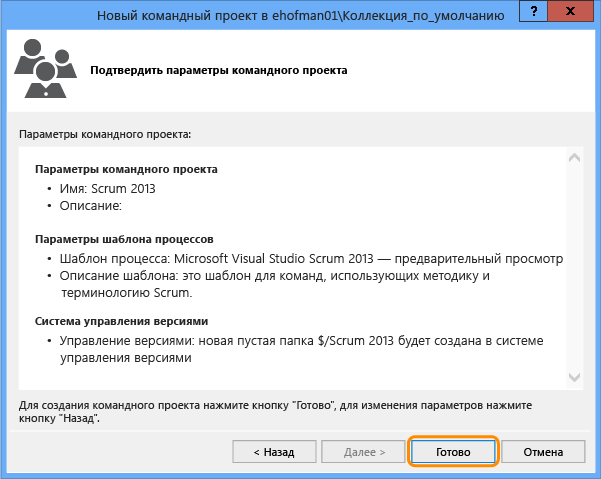Click the 'Система управления версиями' heading
The width and height of the screenshot is (601, 479).
coord(122,321)
